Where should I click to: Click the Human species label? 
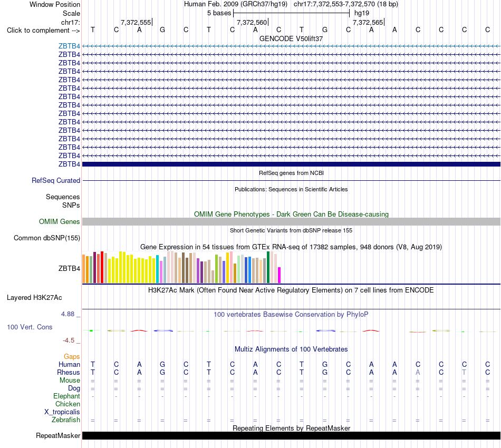(x=69, y=365)
